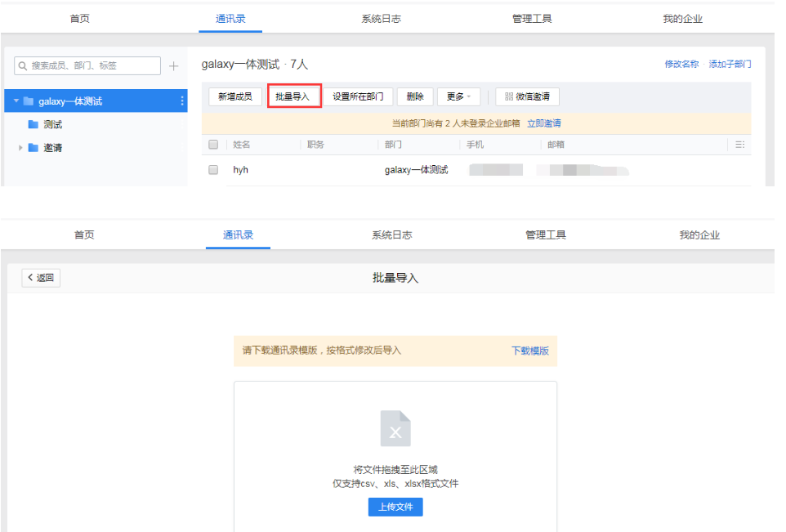This screenshot has height=532, width=786.
Task: Click the 搜索成员、部门、标签 search field
Action: [93, 66]
